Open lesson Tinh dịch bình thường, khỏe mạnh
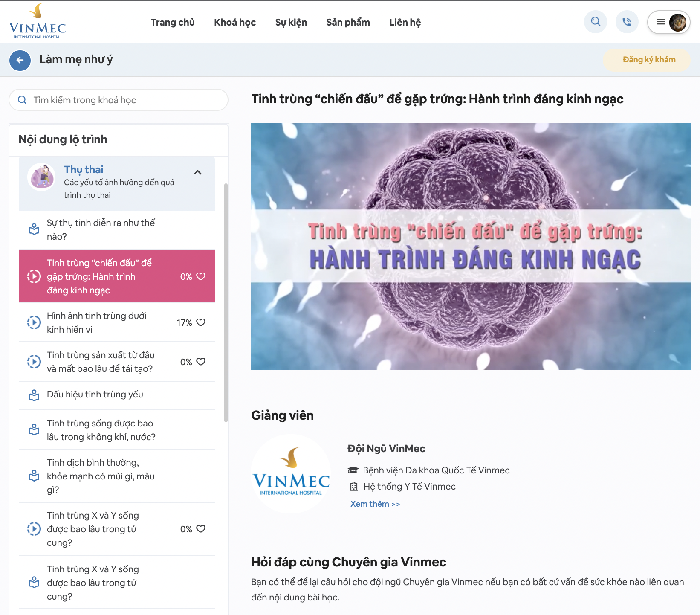The image size is (700, 615). point(117,476)
